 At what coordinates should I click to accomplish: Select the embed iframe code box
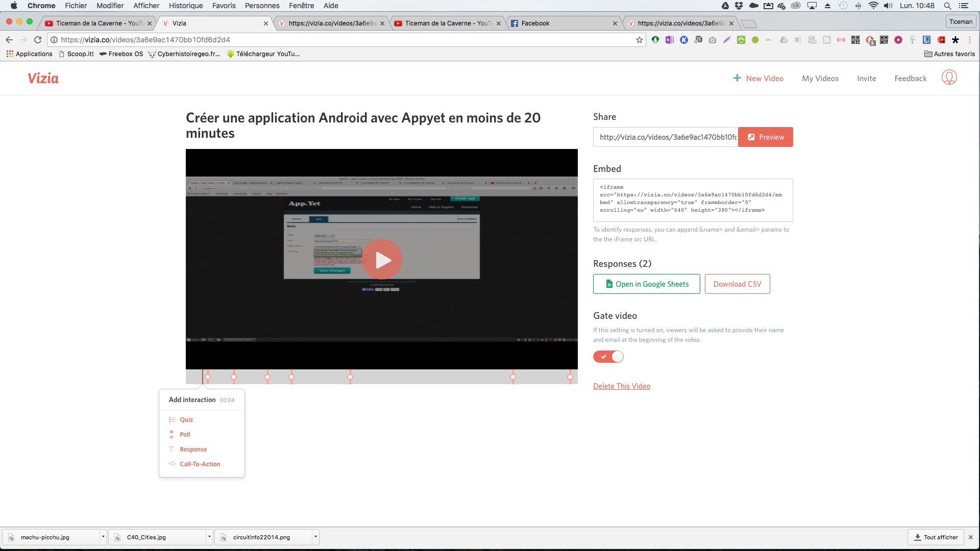[x=693, y=200]
